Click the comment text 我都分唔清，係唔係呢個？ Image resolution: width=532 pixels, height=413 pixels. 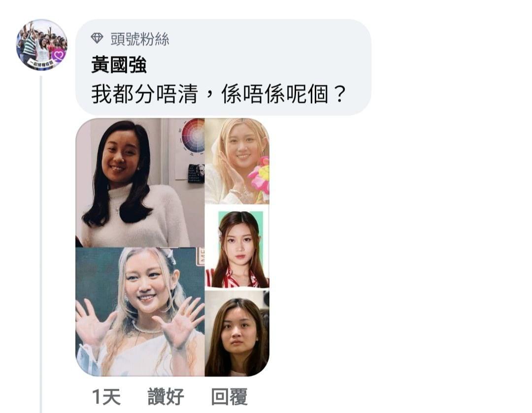coord(219,94)
